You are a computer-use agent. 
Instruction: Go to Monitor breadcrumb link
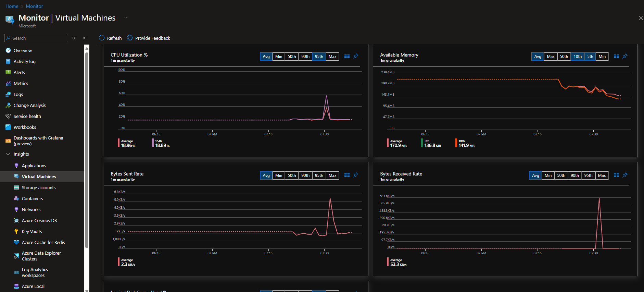(35, 6)
